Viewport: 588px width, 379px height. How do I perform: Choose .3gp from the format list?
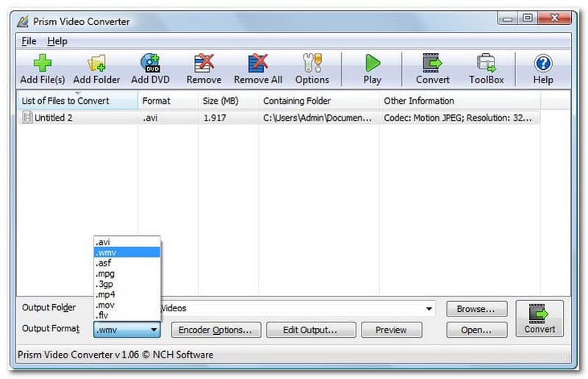(126, 284)
